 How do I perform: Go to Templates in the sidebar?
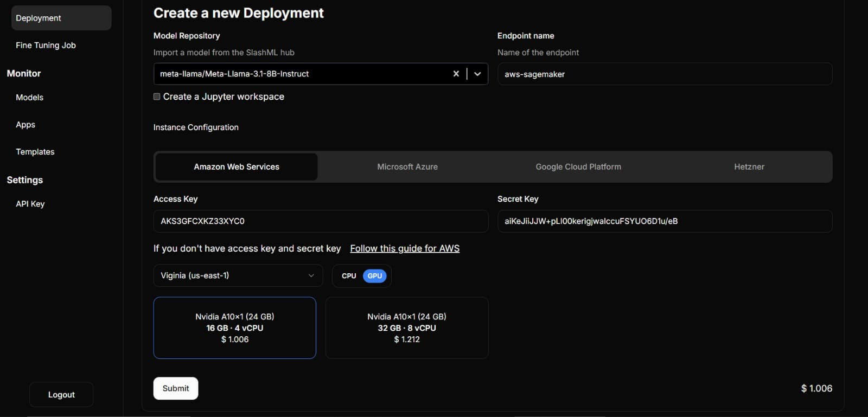(x=35, y=152)
